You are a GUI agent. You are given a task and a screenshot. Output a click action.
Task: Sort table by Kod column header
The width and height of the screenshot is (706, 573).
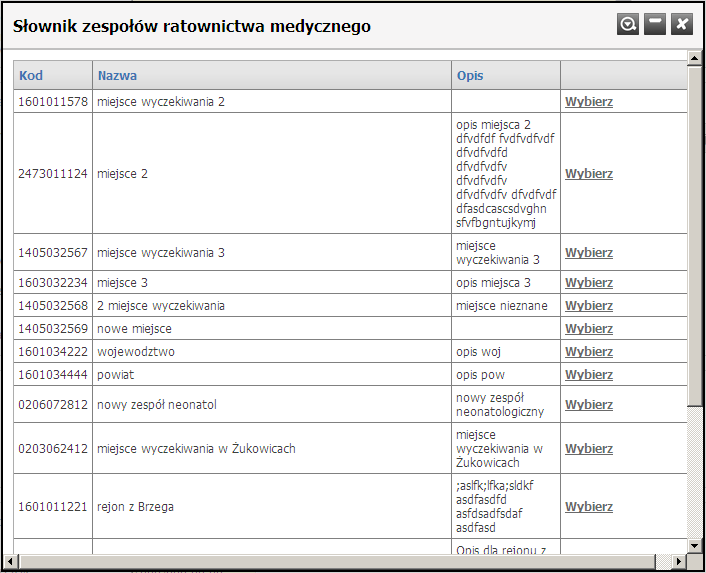tap(31, 75)
